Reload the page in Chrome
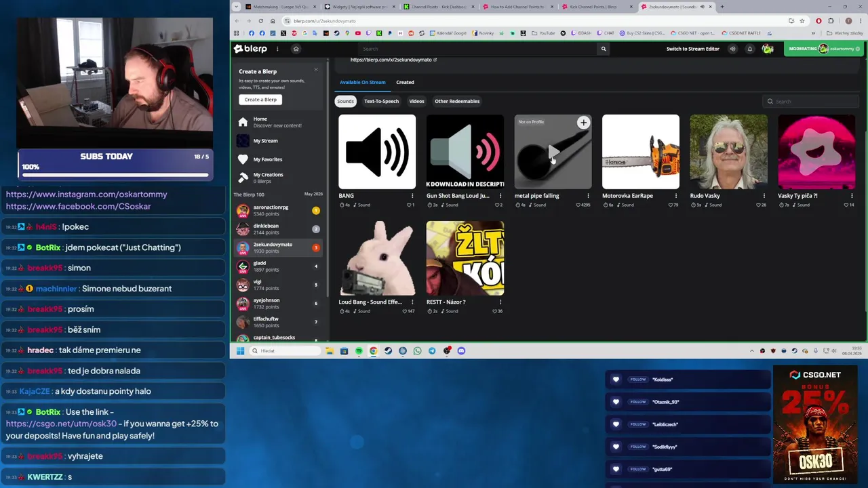868x488 pixels. coord(260,21)
